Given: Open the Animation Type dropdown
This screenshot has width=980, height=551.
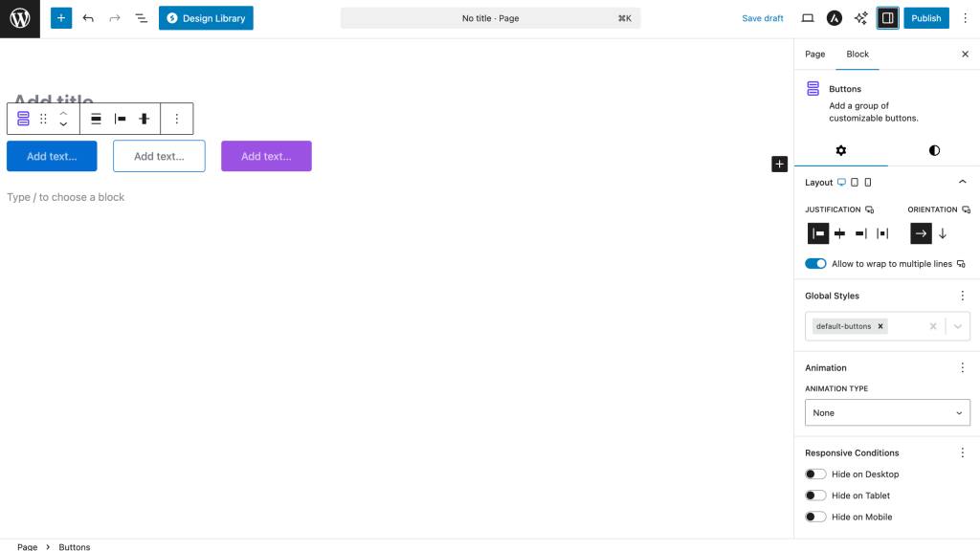Looking at the screenshot, I should (x=887, y=413).
